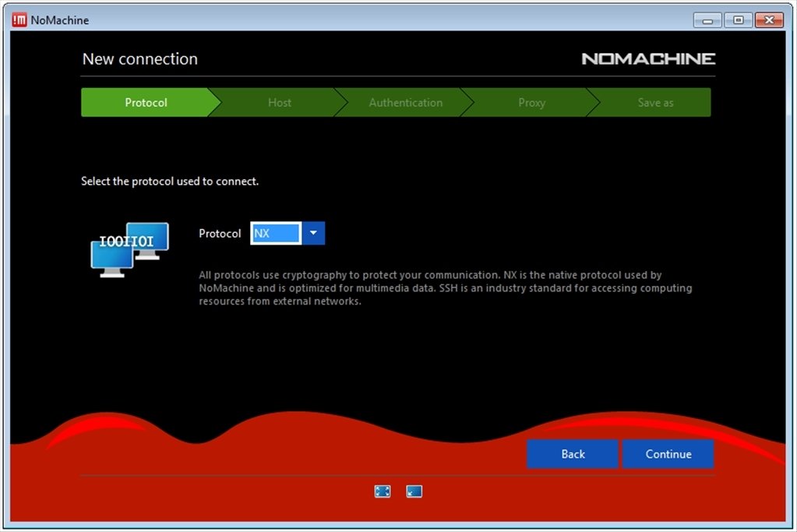This screenshot has height=532, width=797.
Task: Click the NOMACHINE logo in the header
Action: (648, 59)
